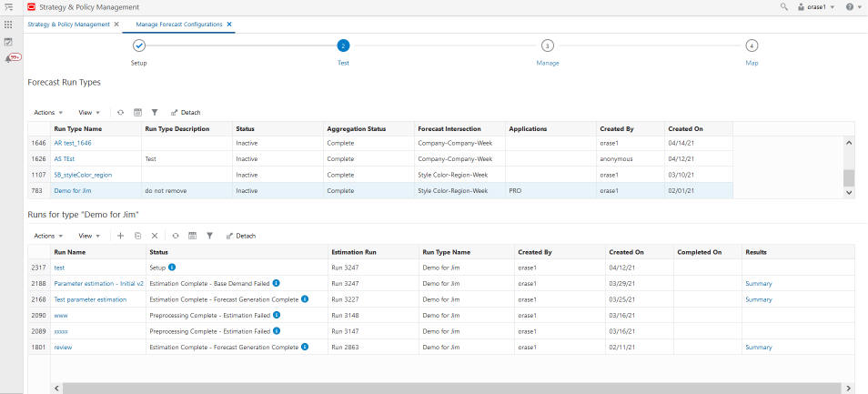
Task: Detach the Forecast Run Types table
Action: pyautogui.click(x=185, y=113)
